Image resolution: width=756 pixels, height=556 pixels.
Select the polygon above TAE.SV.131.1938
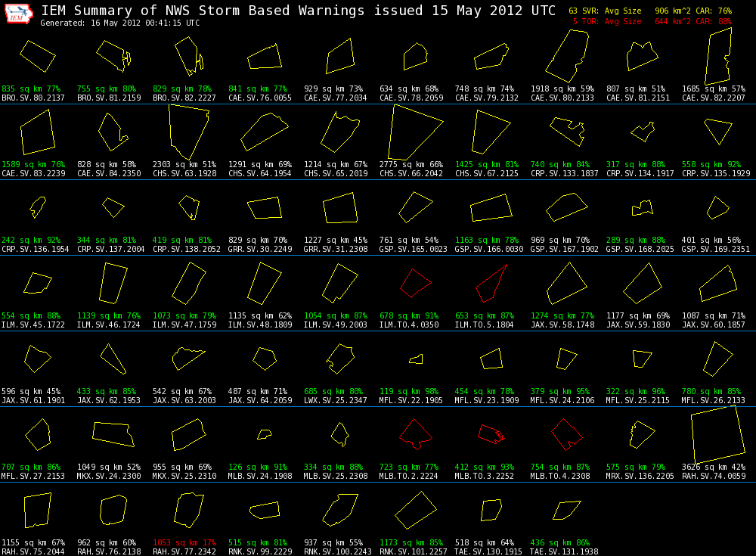click(x=566, y=510)
